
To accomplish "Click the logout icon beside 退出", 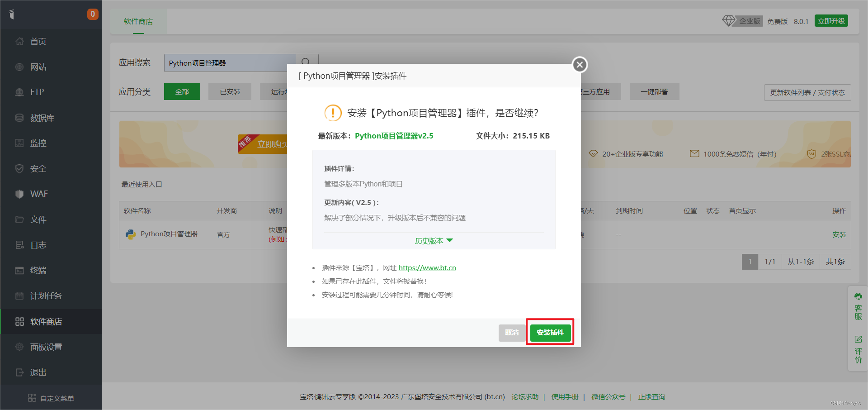I will click(x=19, y=372).
